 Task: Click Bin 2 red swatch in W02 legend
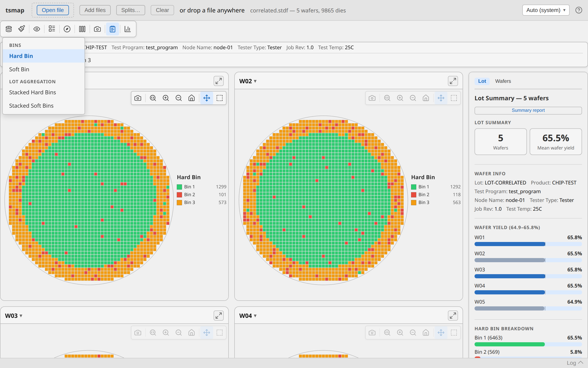[414, 195]
